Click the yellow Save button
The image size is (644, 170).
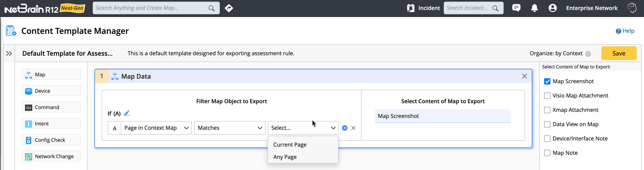coord(619,53)
